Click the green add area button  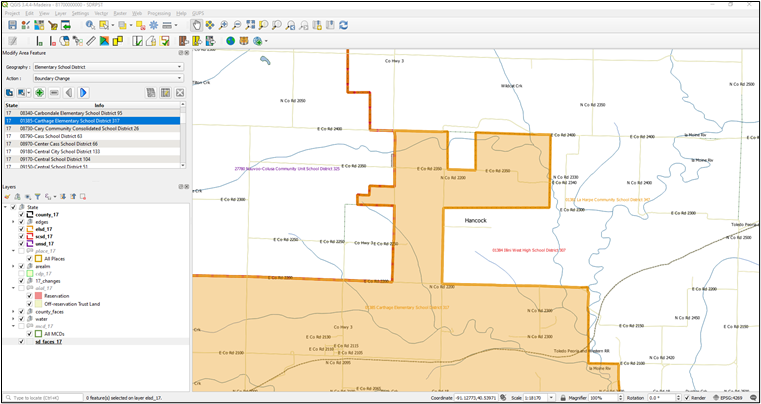coord(39,92)
